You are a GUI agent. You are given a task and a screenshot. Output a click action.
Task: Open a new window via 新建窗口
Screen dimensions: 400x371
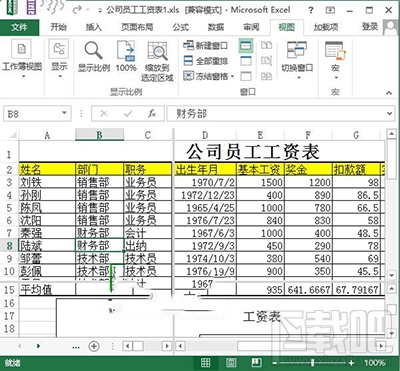tap(205, 45)
